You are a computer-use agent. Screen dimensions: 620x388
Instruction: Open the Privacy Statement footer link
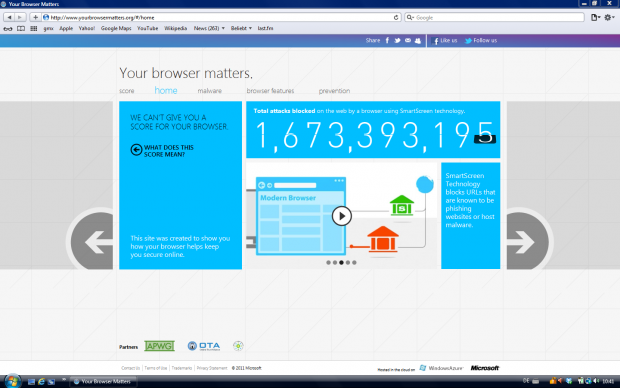click(x=212, y=368)
